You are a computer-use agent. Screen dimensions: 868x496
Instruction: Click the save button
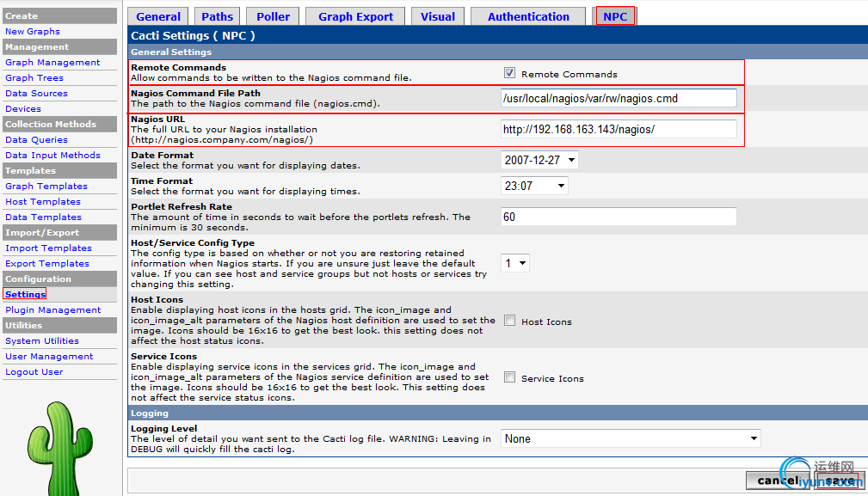[840, 481]
